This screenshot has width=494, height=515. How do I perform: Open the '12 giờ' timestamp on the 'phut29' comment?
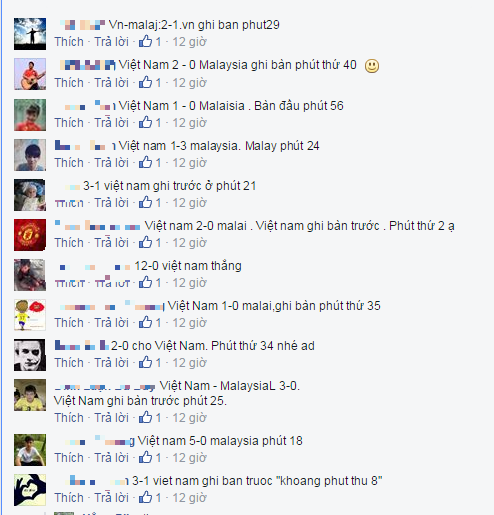click(189, 42)
